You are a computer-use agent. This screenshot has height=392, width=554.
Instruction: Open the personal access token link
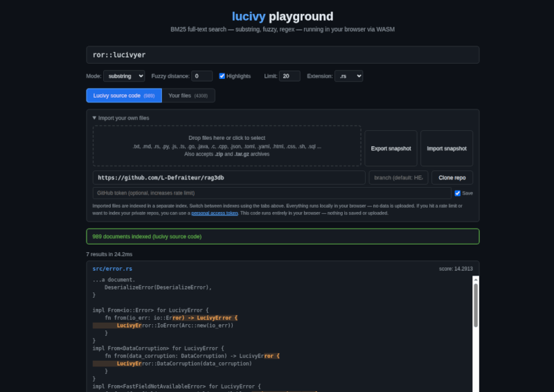tap(215, 213)
